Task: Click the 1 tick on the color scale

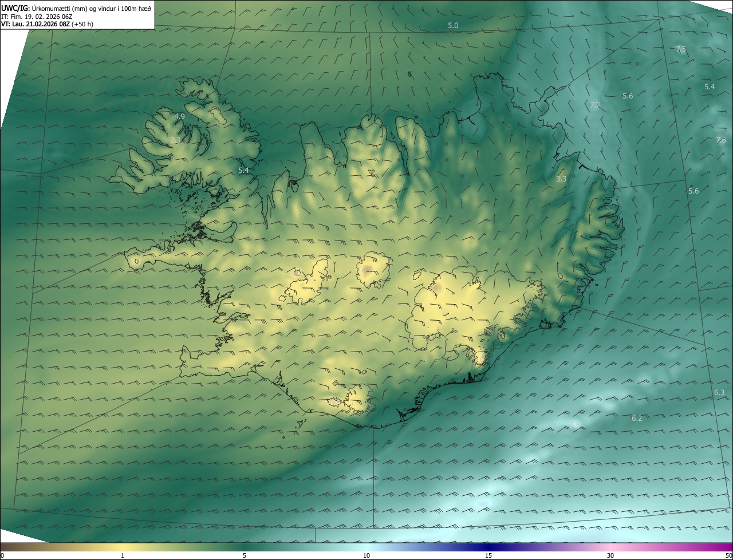Action: 123,555
